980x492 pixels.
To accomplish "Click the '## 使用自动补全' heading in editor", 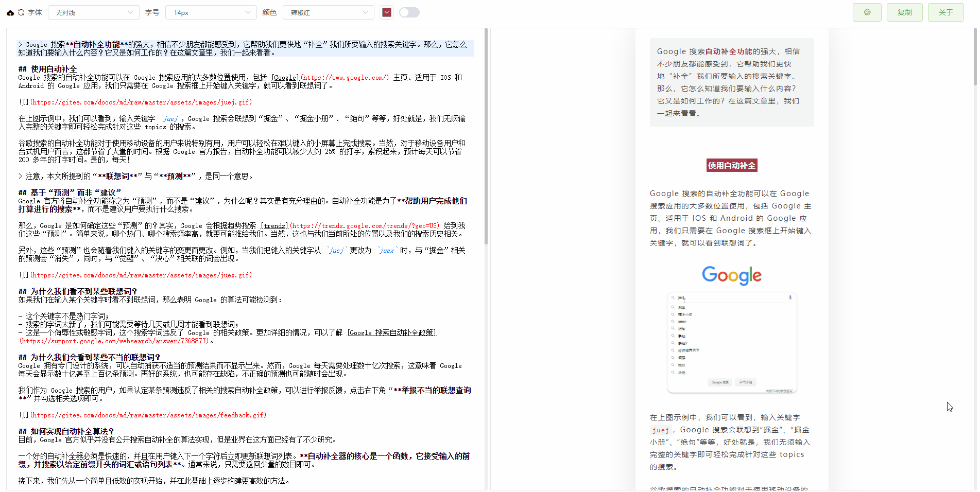I will pyautogui.click(x=47, y=69).
